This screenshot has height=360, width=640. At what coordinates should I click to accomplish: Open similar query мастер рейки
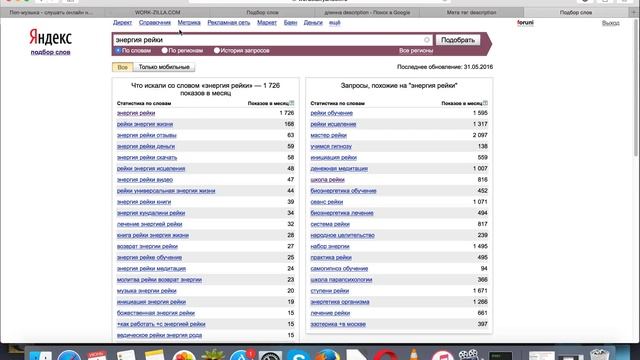(x=329, y=135)
